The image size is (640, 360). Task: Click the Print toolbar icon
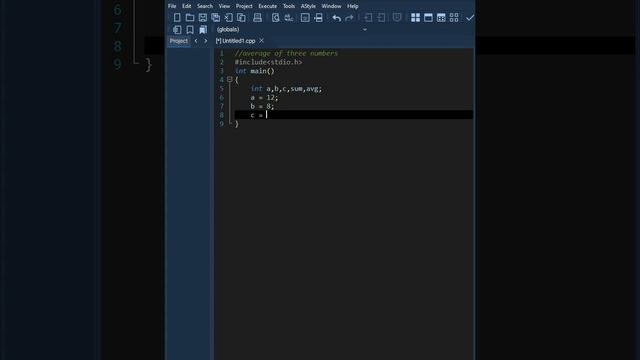click(x=258, y=18)
